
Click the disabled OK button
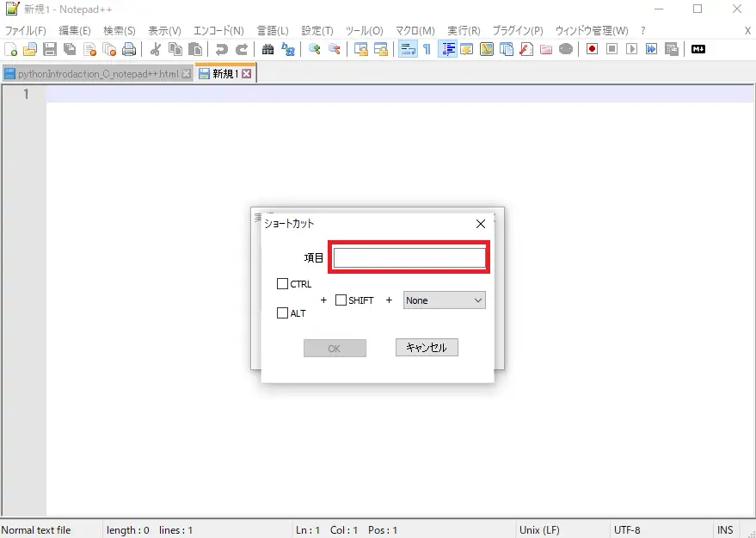coord(335,348)
